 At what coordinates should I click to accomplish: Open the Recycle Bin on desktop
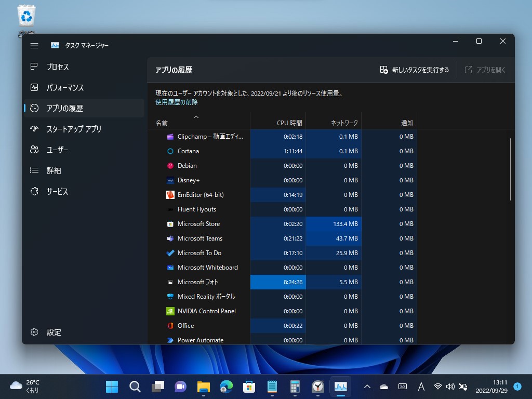(26, 20)
